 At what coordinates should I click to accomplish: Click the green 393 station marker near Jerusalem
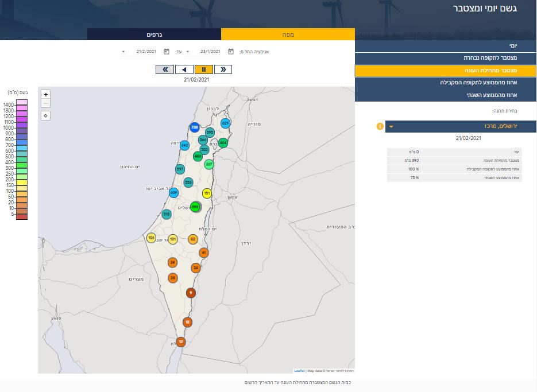click(x=195, y=207)
